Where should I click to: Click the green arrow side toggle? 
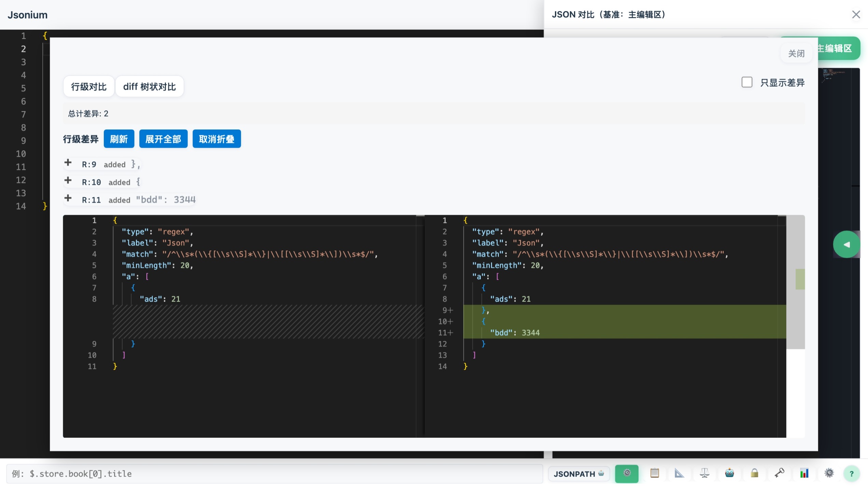point(846,245)
